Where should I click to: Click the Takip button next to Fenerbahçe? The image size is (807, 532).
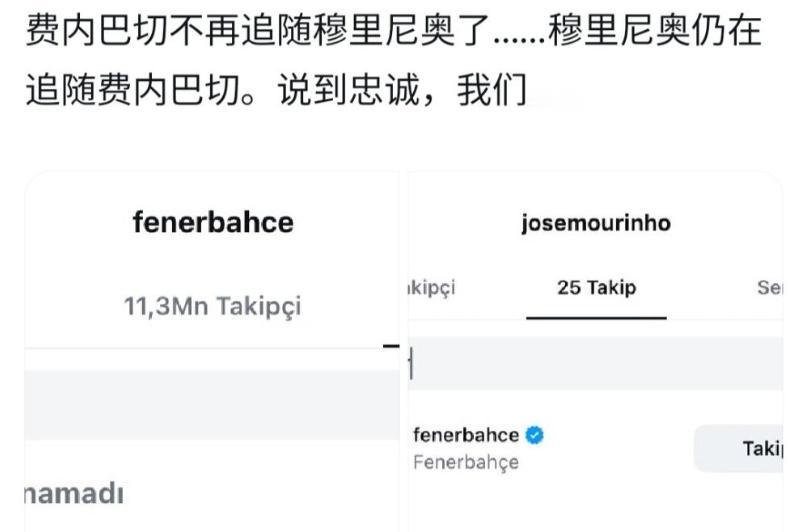click(739, 448)
